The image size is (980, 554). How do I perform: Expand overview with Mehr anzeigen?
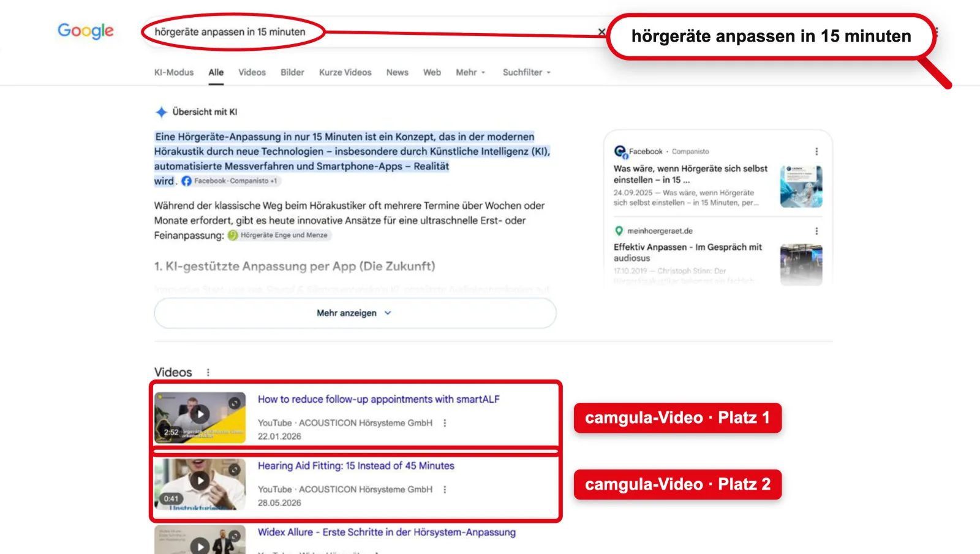[x=355, y=313]
